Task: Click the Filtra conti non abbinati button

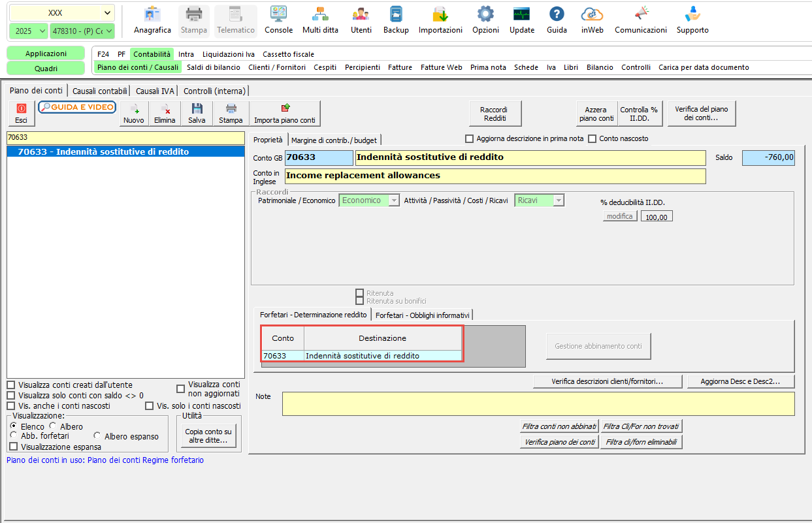Action: tap(559, 426)
